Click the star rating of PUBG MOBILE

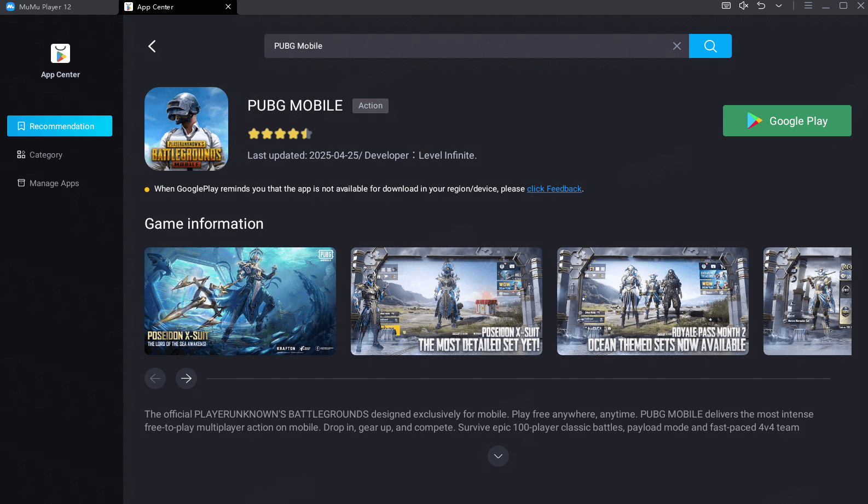tap(280, 134)
